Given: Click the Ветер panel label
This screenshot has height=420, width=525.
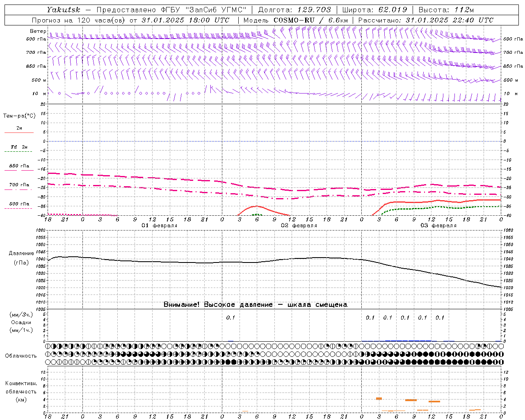Looking at the screenshot, I should tap(38, 31).
